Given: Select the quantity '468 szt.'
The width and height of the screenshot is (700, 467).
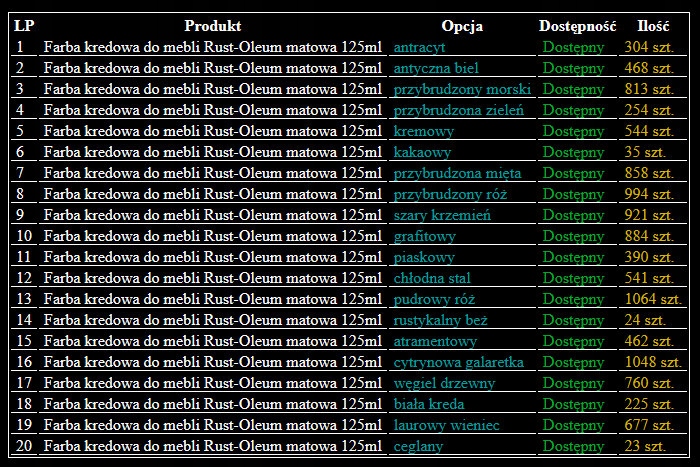Looking at the screenshot, I should point(649,68).
